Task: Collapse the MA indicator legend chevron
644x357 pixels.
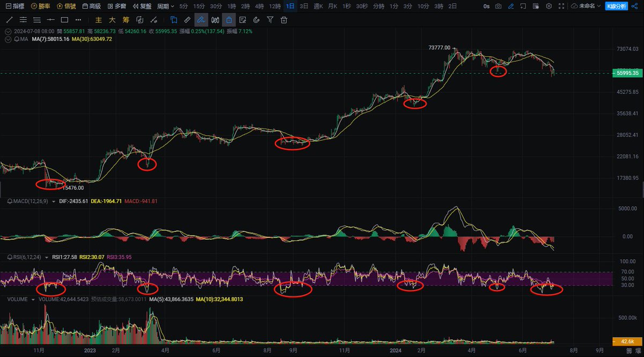Action: (x=8, y=39)
